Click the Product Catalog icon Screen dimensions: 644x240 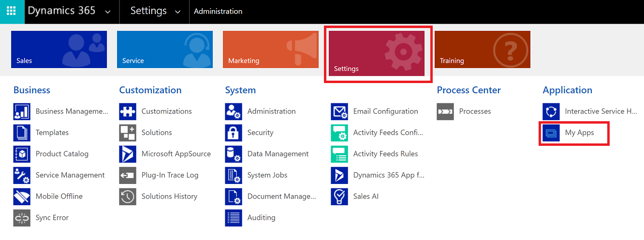coord(22,154)
